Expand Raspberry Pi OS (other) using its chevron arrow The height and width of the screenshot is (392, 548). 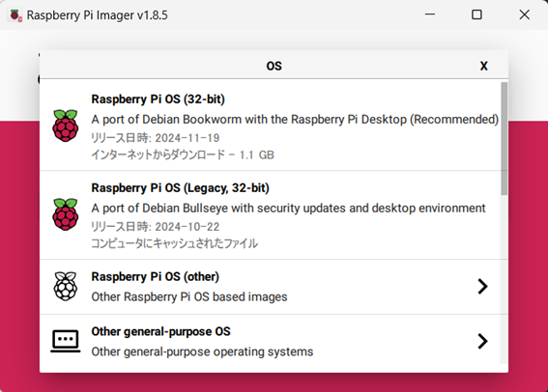point(482,287)
